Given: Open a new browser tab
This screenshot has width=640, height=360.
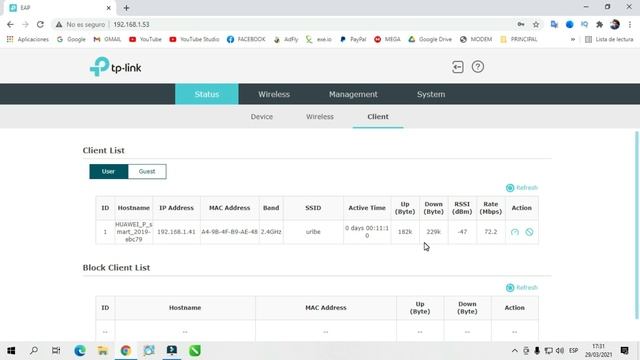Looking at the screenshot, I should click(x=126, y=8).
